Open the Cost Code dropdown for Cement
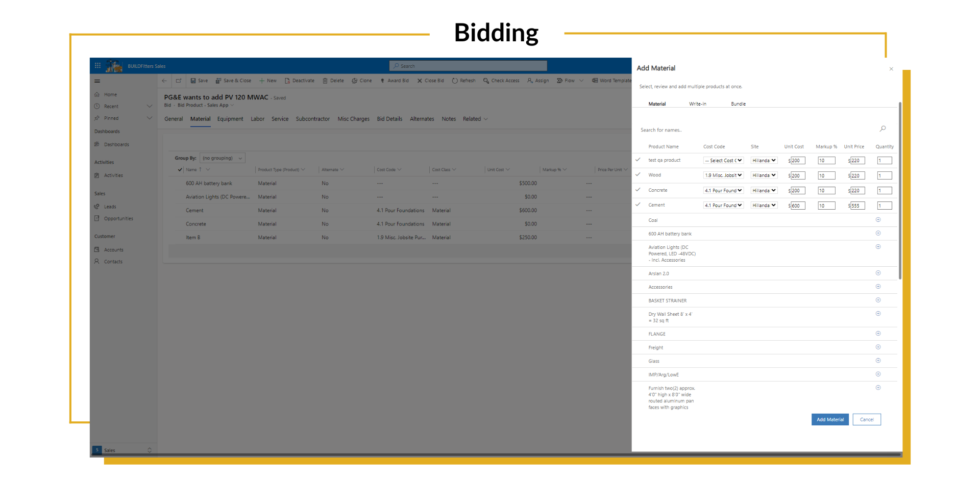 coord(723,205)
